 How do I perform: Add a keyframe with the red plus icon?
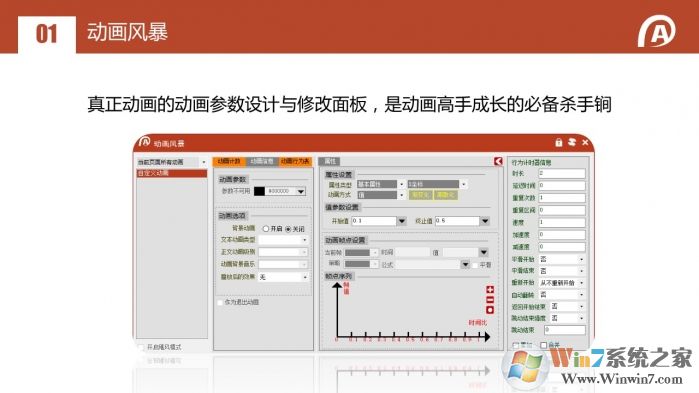point(490,290)
